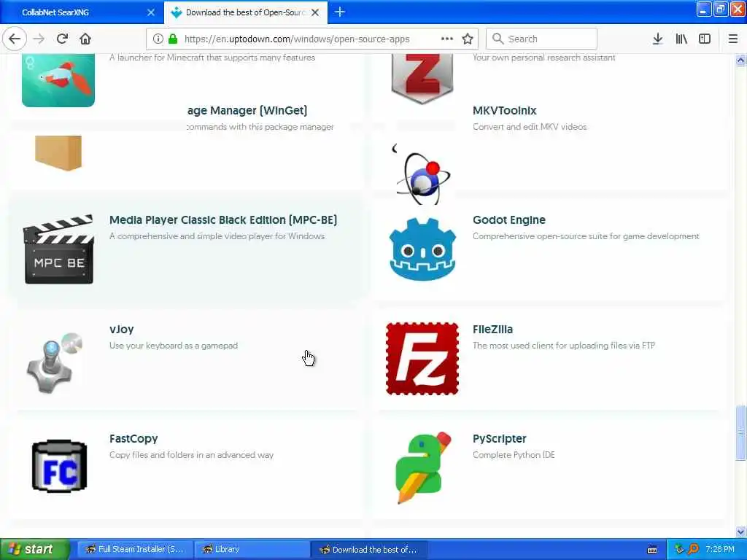Screen dimensions: 747x560
Task: Click the PyScripter python pencil icon
Action: point(422,467)
